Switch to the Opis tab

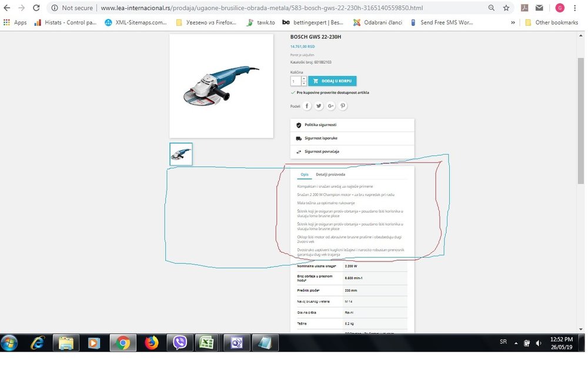(305, 174)
